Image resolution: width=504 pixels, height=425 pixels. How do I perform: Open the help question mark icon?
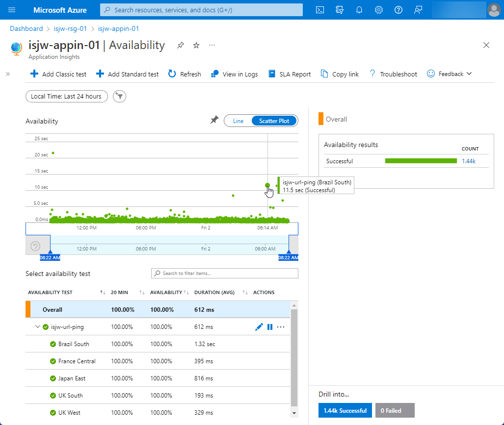(x=398, y=10)
